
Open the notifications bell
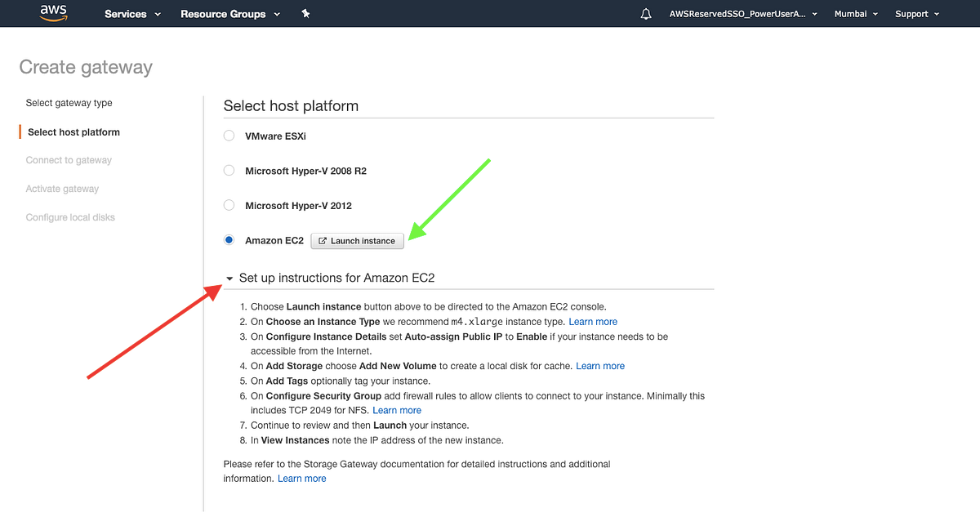(x=646, y=13)
